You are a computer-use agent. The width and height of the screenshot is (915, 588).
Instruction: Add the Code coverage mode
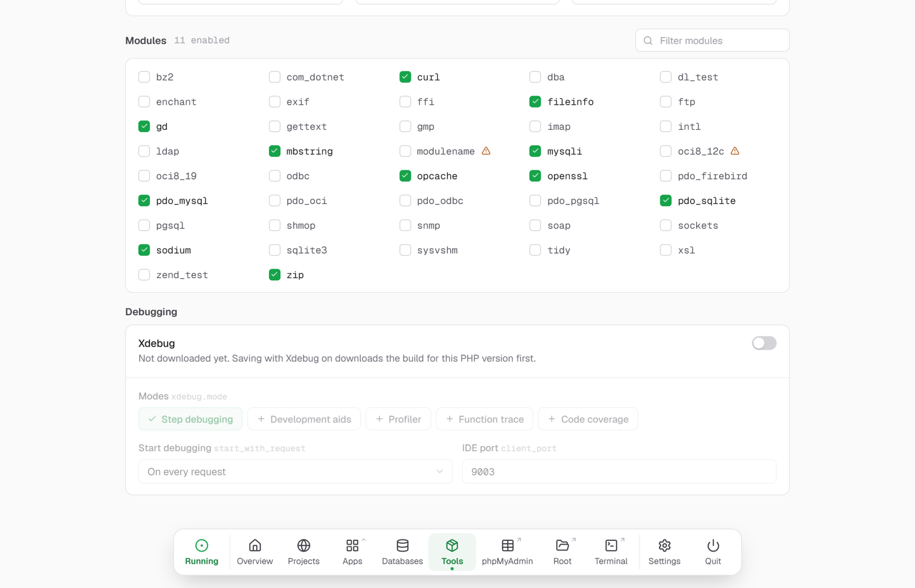pyautogui.click(x=588, y=419)
